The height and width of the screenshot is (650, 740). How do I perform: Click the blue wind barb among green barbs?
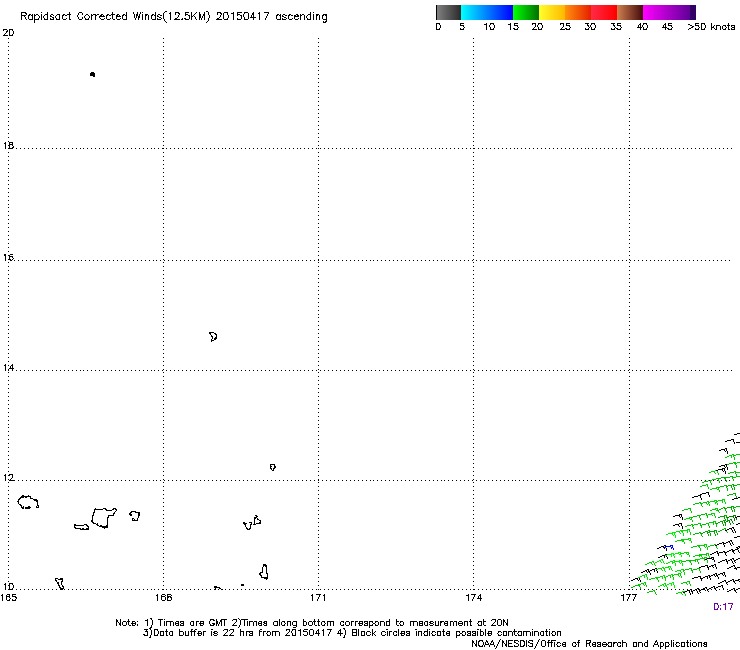669,548
